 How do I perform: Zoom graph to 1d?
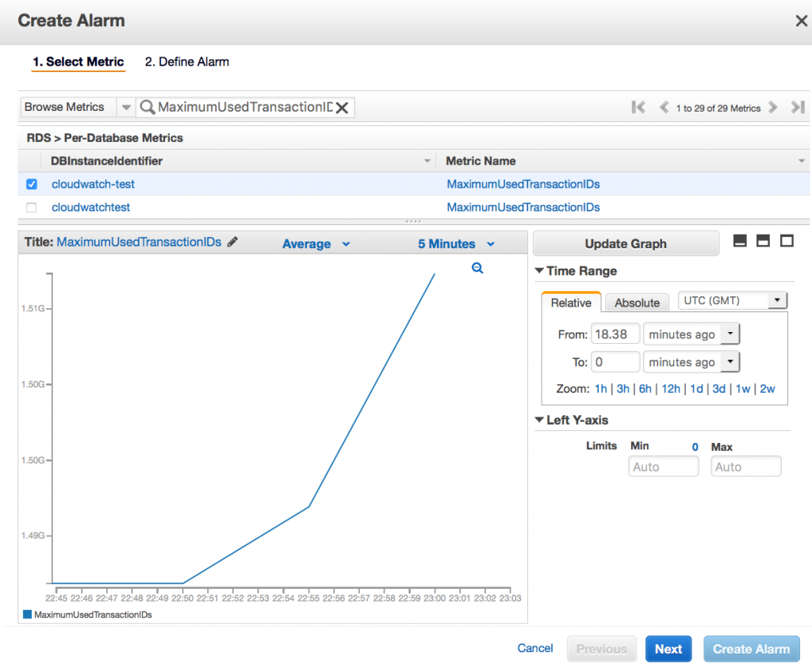click(696, 388)
